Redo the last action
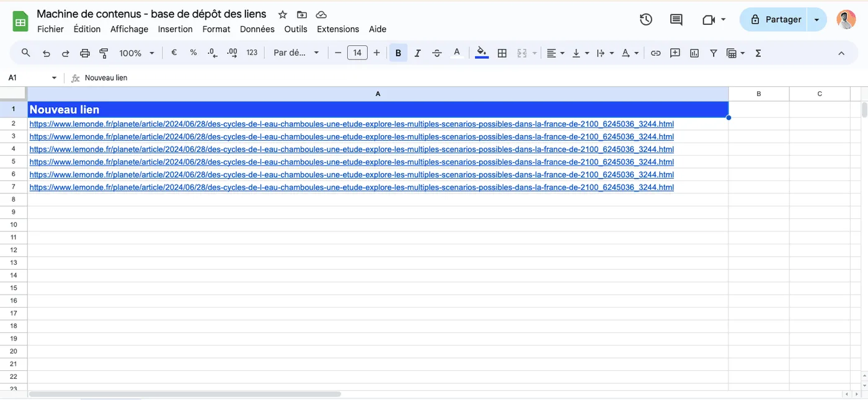This screenshot has height=400, width=868. (x=66, y=53)
